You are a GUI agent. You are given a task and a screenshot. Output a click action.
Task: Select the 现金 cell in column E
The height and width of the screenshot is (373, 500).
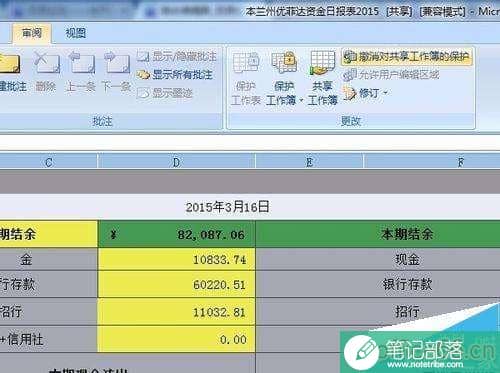[378, 259]
